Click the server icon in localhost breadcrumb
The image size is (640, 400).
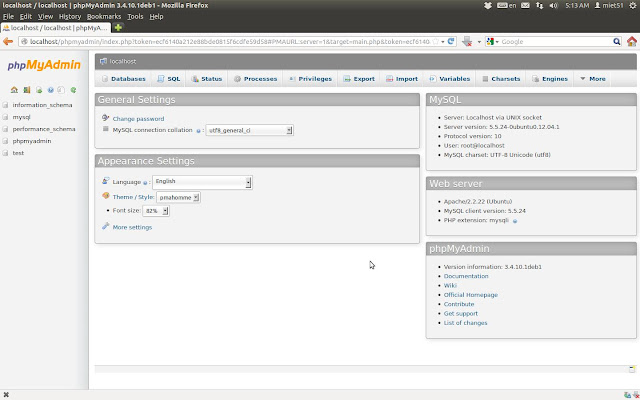coord(103,61)
